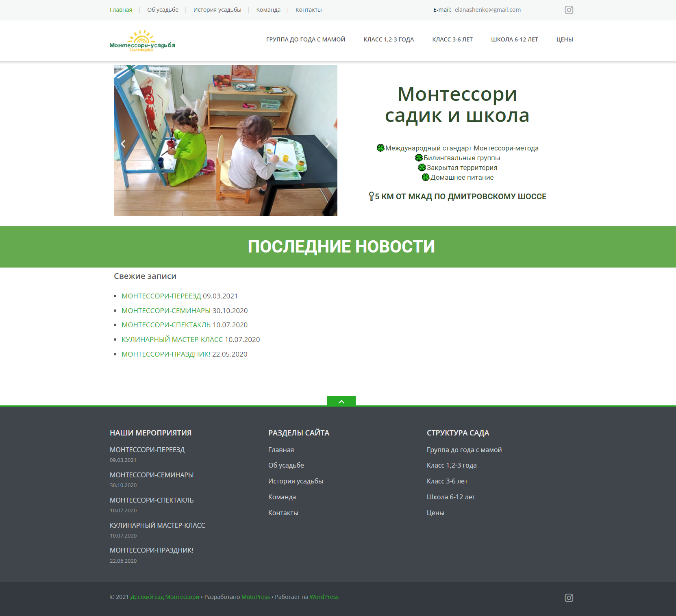
Task: Open Команда in the top menu
Action: [x=268, y=10]
